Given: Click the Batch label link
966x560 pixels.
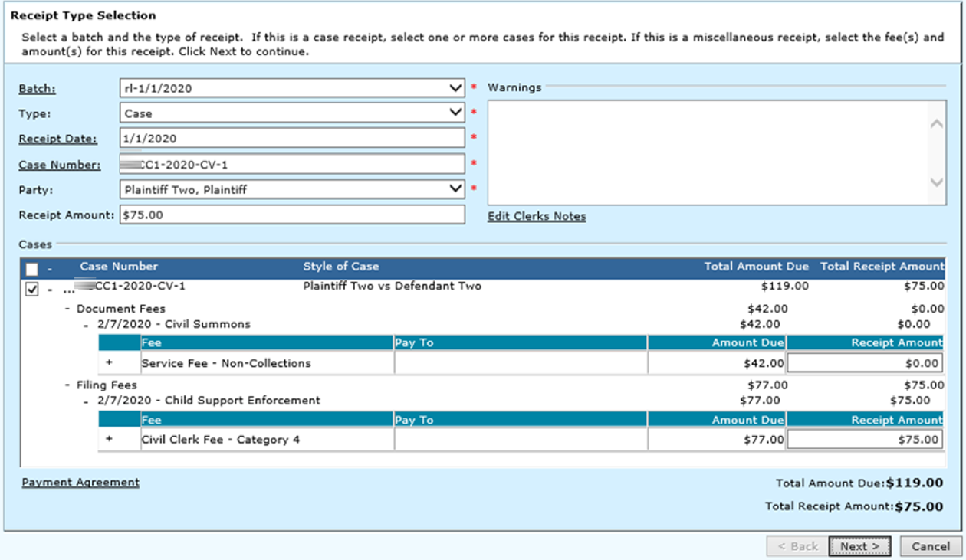Looking at the screenshot, I should click(x=37, y=89).
